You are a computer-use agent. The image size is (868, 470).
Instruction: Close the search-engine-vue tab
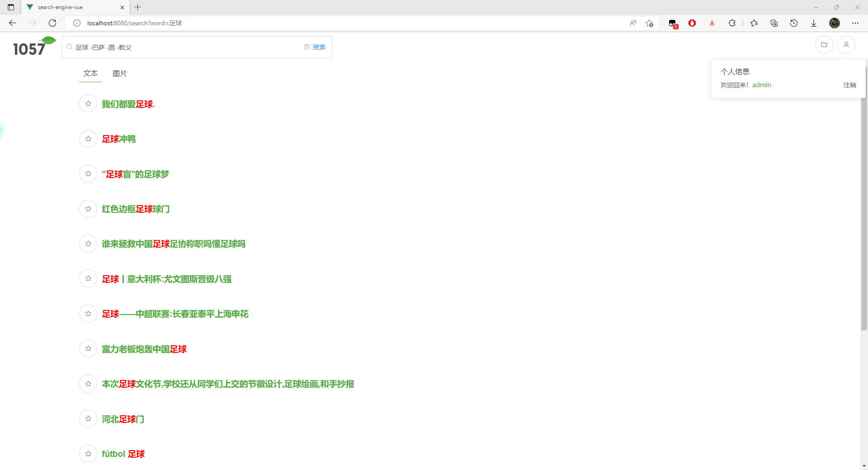click(x=122, y=7)
